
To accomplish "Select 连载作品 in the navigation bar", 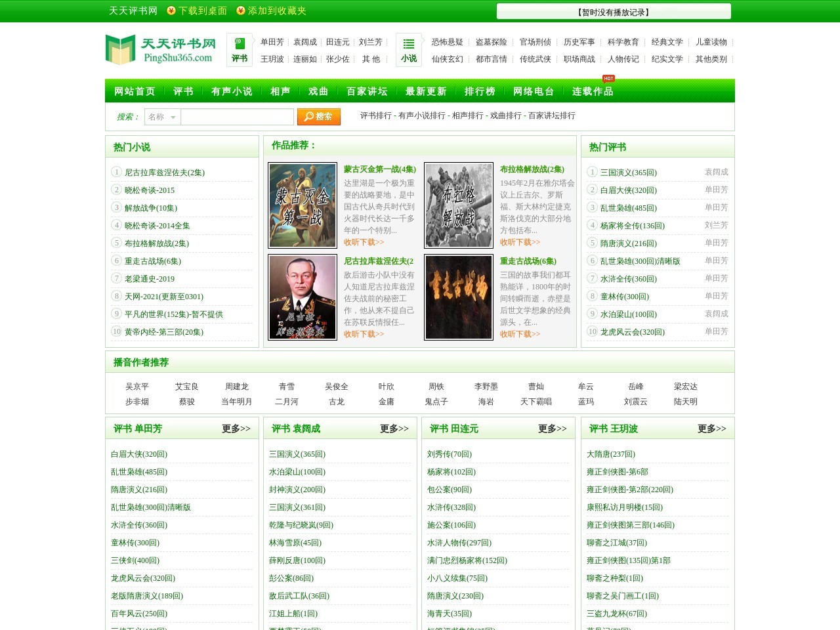I will [x=593, y=91].
